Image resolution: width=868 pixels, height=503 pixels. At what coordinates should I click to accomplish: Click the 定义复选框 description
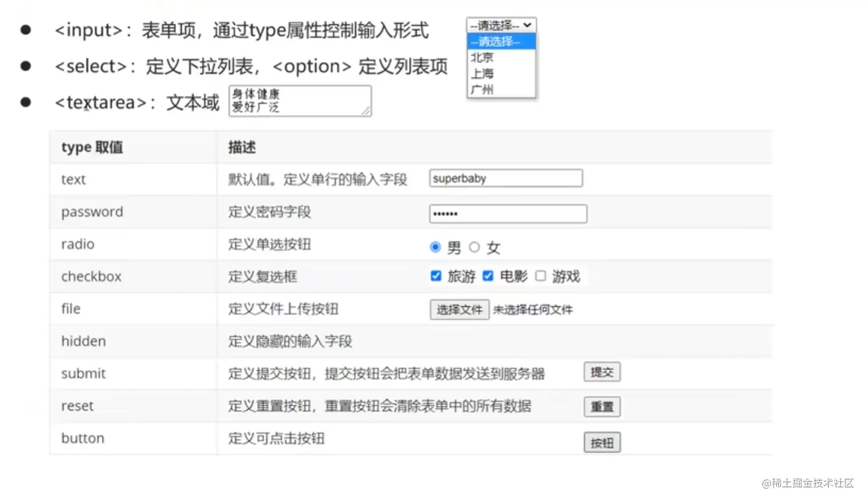(x=263, y=277)
